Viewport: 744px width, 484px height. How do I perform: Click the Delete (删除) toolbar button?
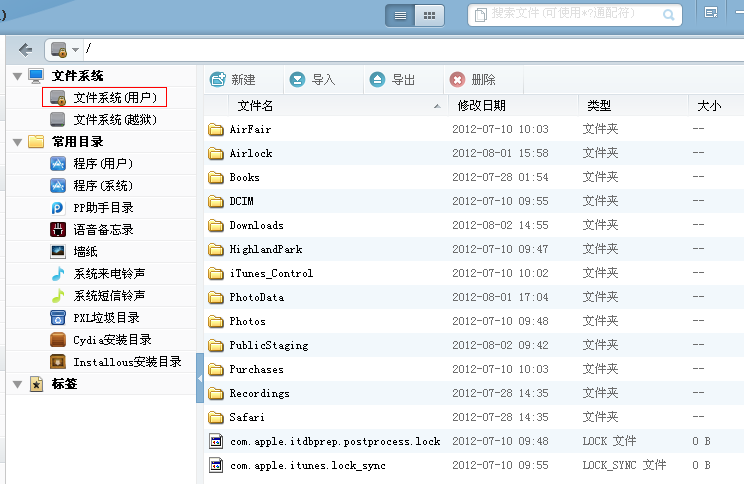[x=472, y=80]
